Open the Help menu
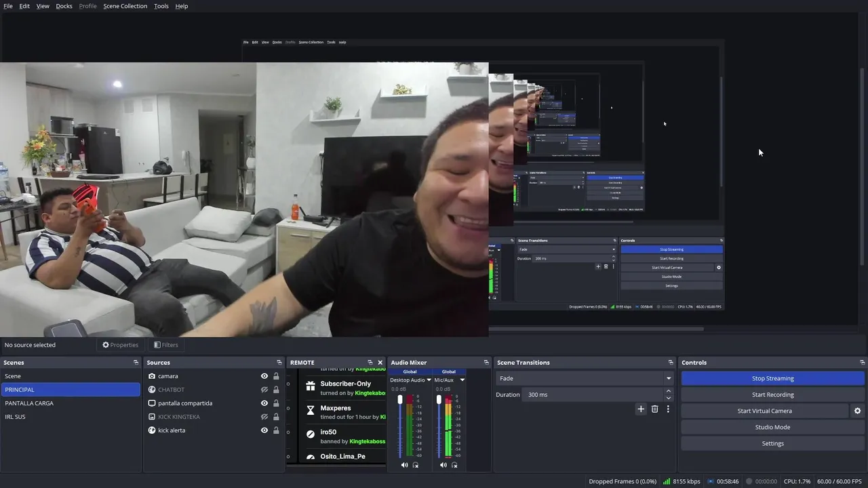This screenshot has height=488, width=868. click(182, 6)
